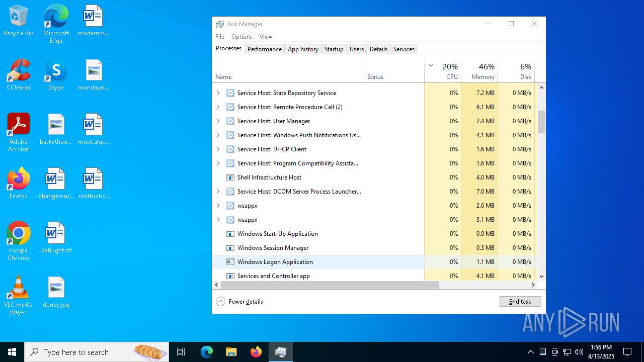Screen dimensions: 644x362
Task: Sort processes by CPU column
Action: (x=443, y=71)
